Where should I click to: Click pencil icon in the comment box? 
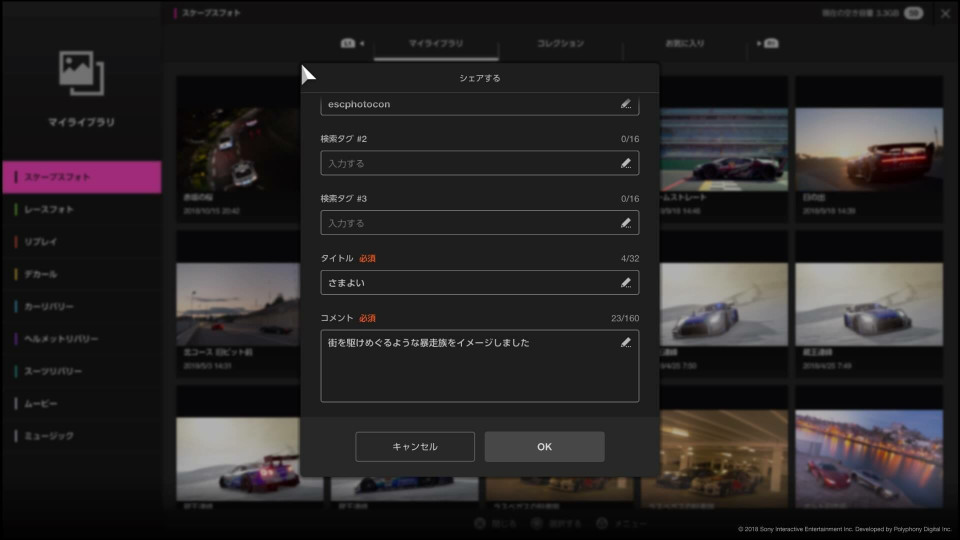point(626,343)
